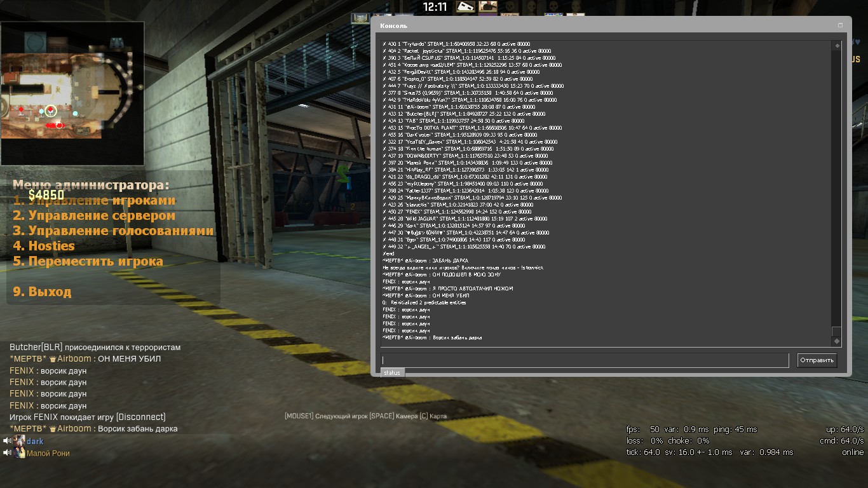
Task: Click the speaker icon next to Малой Рони
Action: click(x=8, y=453)
